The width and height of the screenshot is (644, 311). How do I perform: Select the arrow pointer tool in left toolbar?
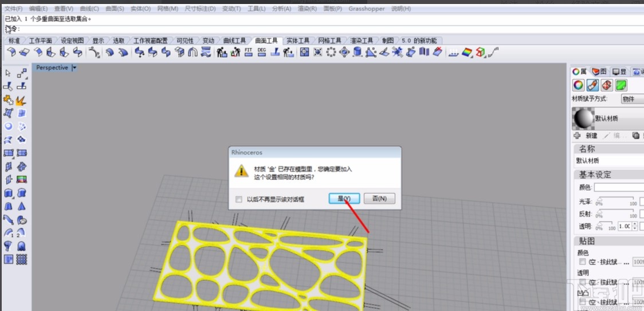pyautogui.click(x=9, y=73)
